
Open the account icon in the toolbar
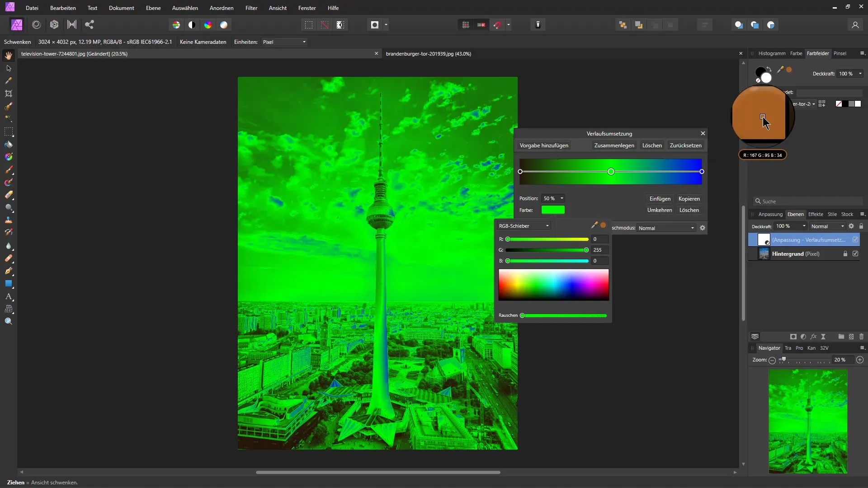[x=855, y=25]
